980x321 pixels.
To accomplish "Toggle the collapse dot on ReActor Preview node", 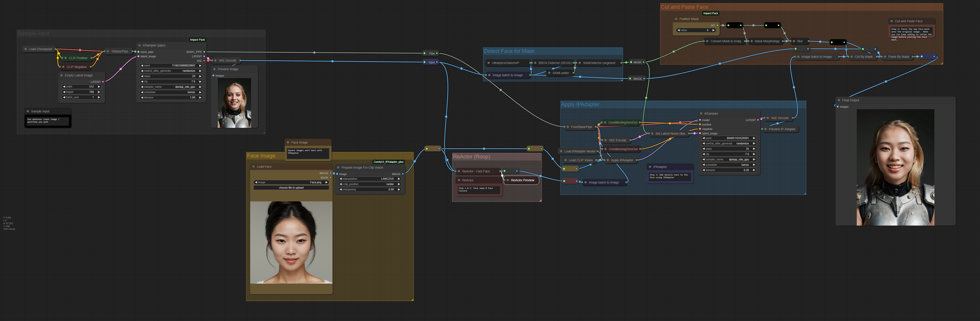I will 508,180.
